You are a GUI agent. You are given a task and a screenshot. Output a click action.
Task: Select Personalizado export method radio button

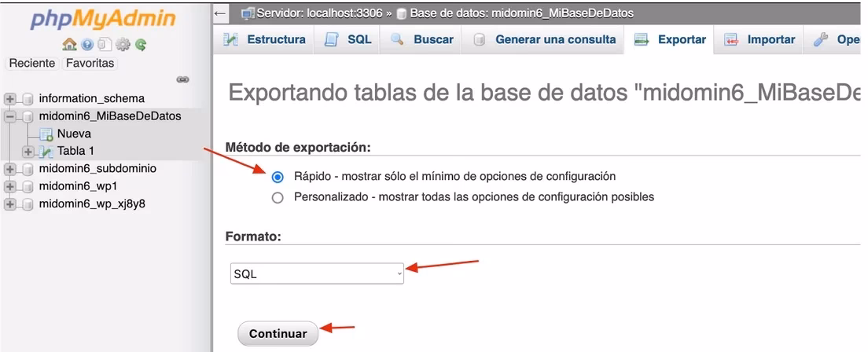[278, 197]
